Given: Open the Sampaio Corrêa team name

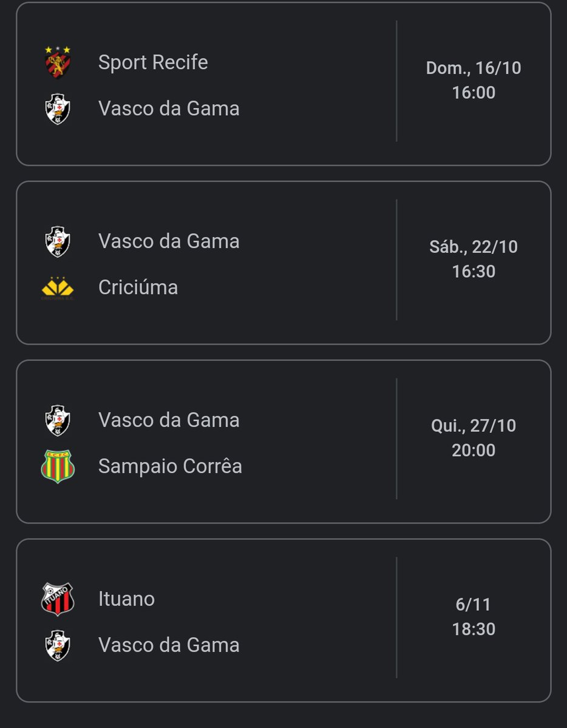Looking at the screenshot, I should pyautogui.click(x=170, y=467).
